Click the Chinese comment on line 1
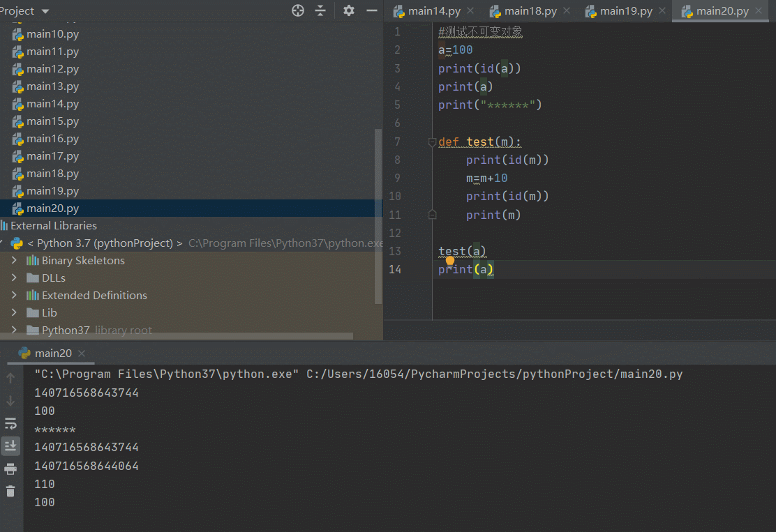 (x=480, y=31)
